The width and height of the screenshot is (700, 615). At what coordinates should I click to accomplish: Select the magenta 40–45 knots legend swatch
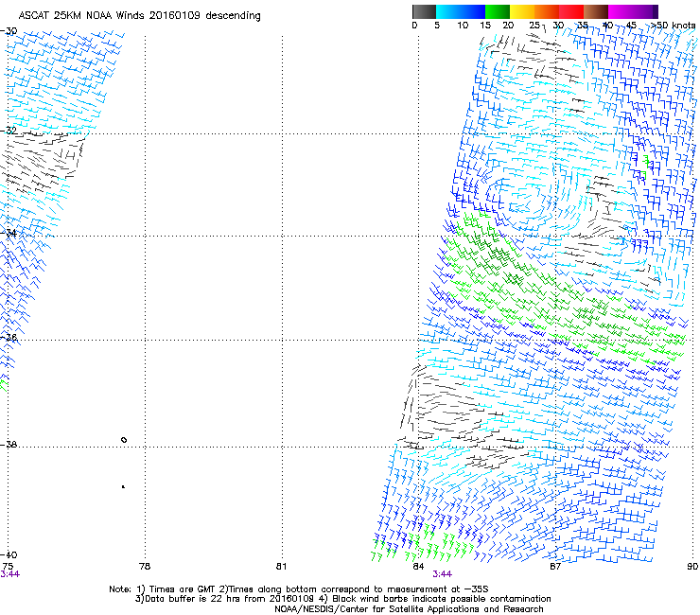[621, 11]
